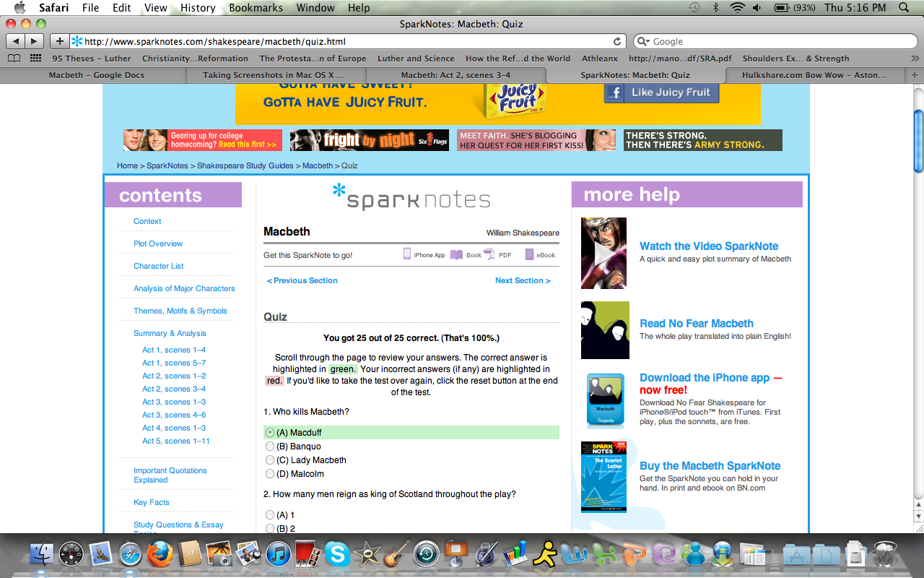
Task: Click the URL address field
Action: point(348,42)
